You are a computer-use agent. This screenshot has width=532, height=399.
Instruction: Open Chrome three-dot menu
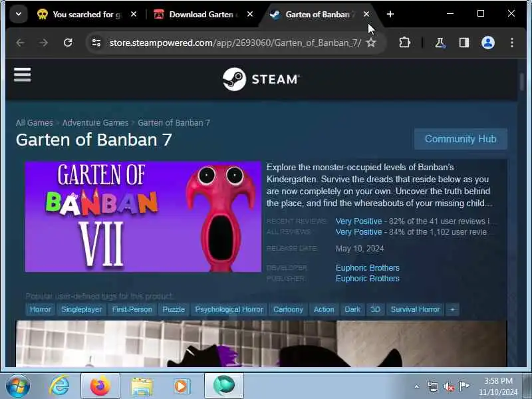[512, 43]
